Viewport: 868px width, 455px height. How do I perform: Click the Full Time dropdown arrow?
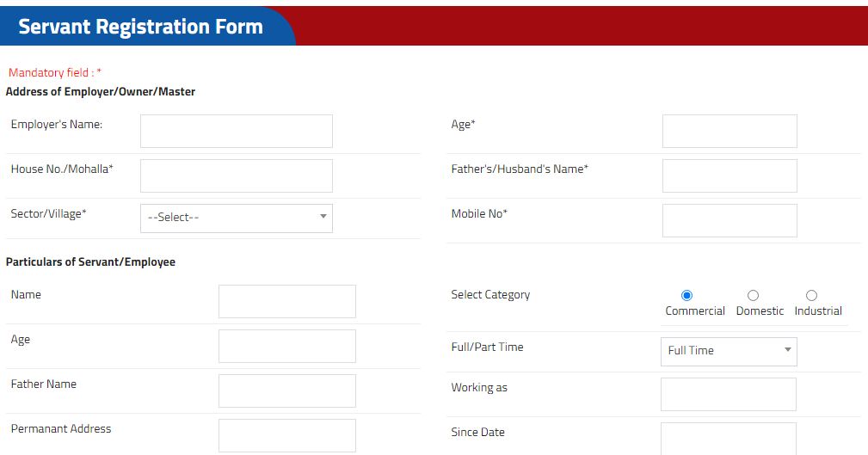pos(787,351)
